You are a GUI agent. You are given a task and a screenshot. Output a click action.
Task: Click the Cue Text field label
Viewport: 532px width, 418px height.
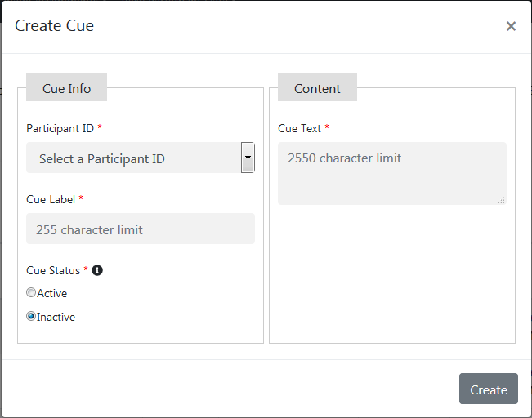(x=299, y=128)
